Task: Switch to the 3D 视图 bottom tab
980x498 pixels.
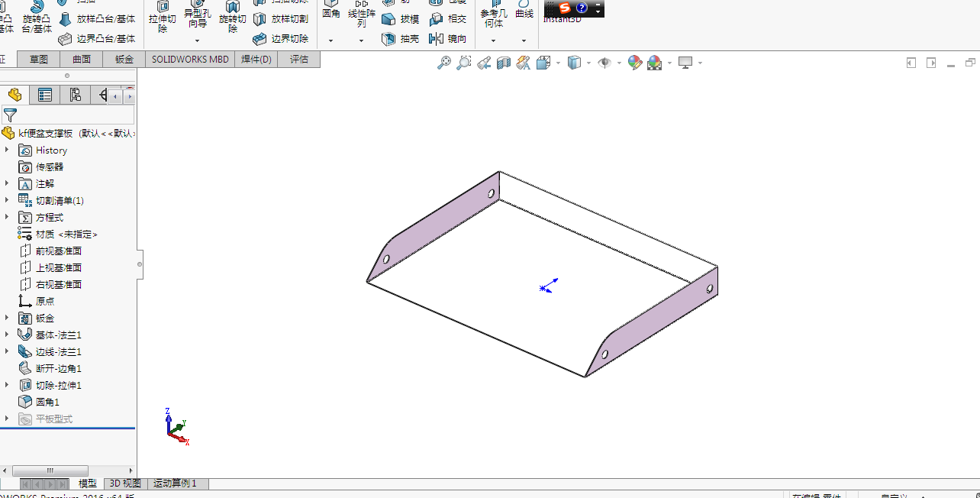Action: tap(125, 483)
